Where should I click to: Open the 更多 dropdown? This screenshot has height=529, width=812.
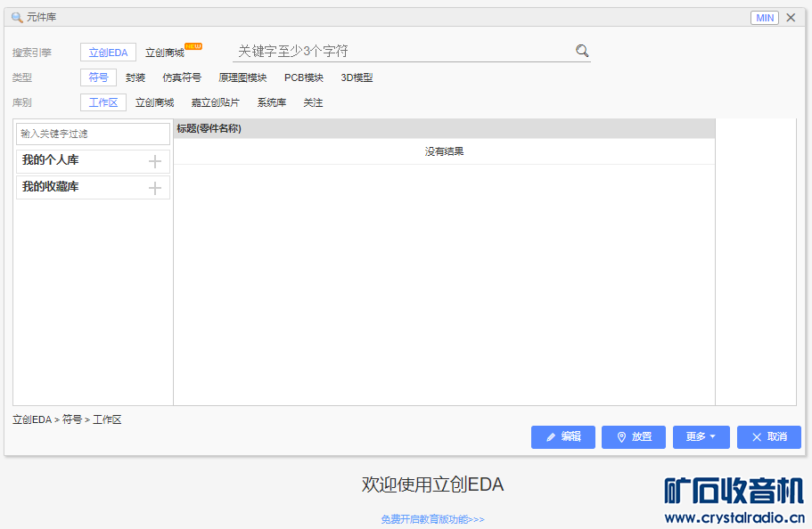click(701, 437)
